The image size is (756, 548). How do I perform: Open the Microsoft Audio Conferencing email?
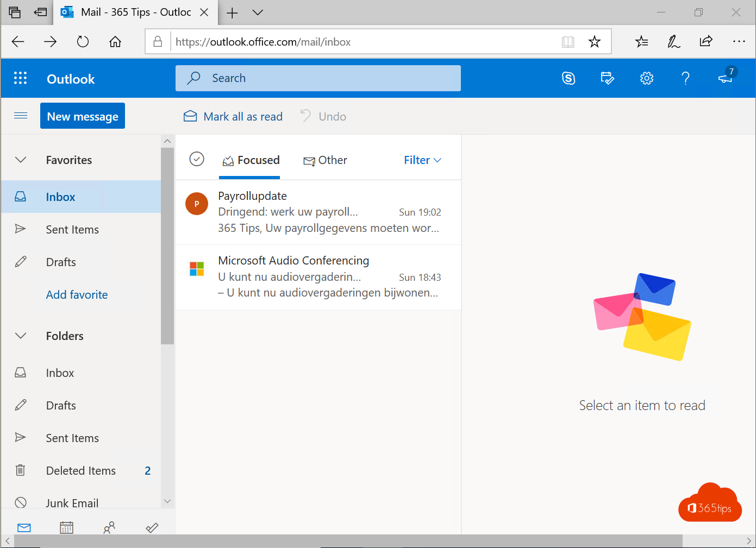318,278
